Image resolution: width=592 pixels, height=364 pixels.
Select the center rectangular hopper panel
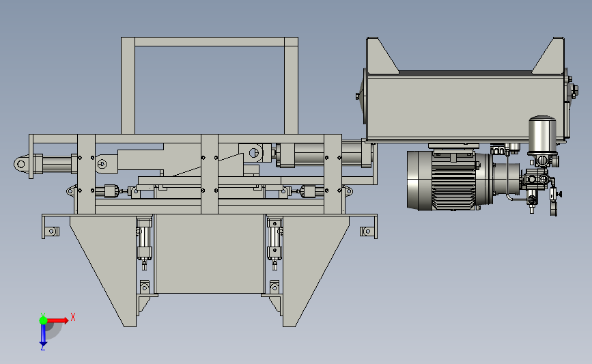point(209,254)
